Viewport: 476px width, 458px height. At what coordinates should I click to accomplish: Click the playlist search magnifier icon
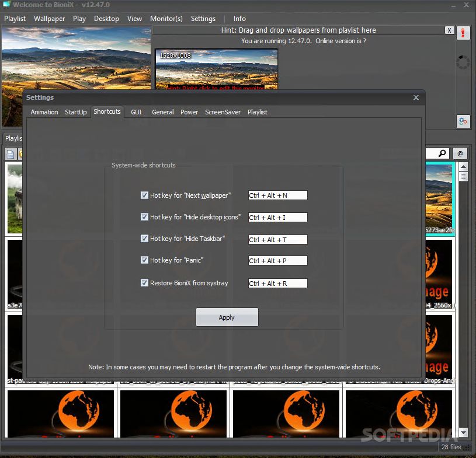pos(442,153)
